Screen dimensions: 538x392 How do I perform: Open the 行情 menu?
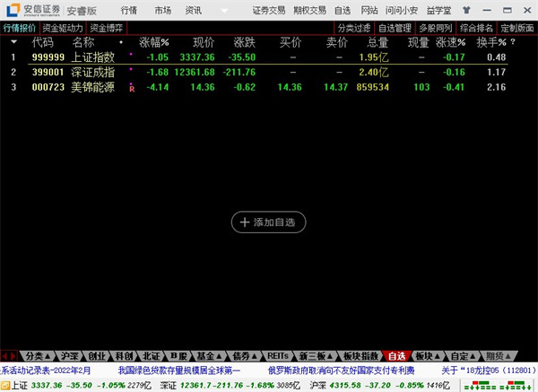click(129, 11)
